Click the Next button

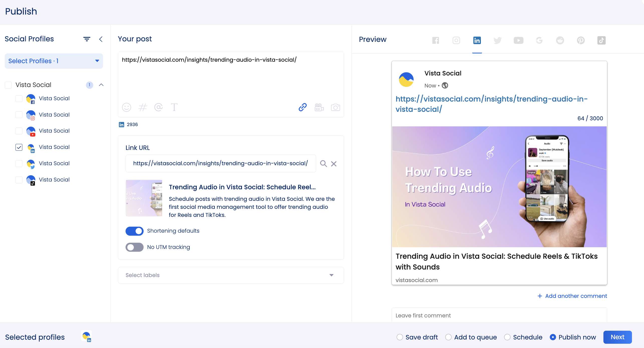click(x=617, y=337)
